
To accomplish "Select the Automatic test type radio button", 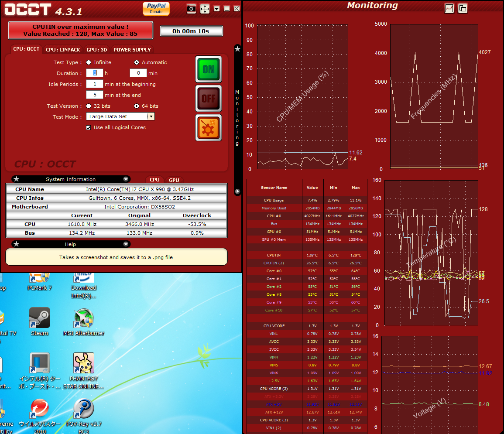I will 137,62.
